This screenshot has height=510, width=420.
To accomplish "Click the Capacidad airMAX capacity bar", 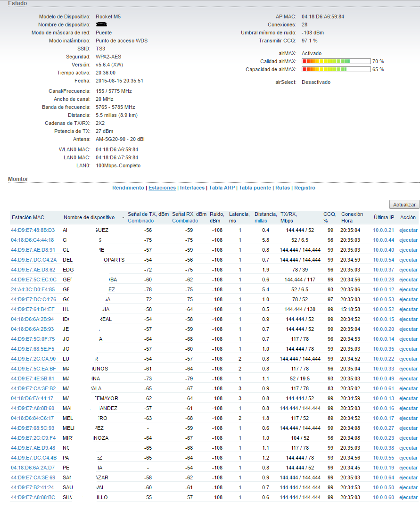I will [336, 69].
